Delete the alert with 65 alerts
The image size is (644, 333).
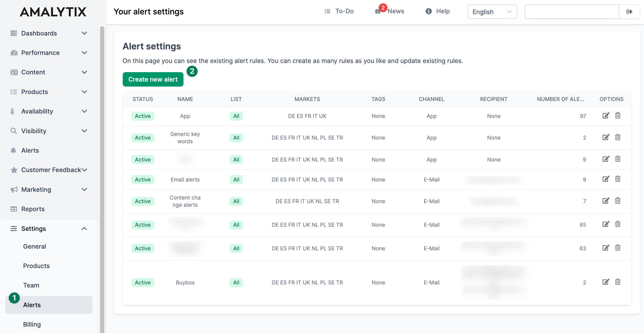click(618, 224)
